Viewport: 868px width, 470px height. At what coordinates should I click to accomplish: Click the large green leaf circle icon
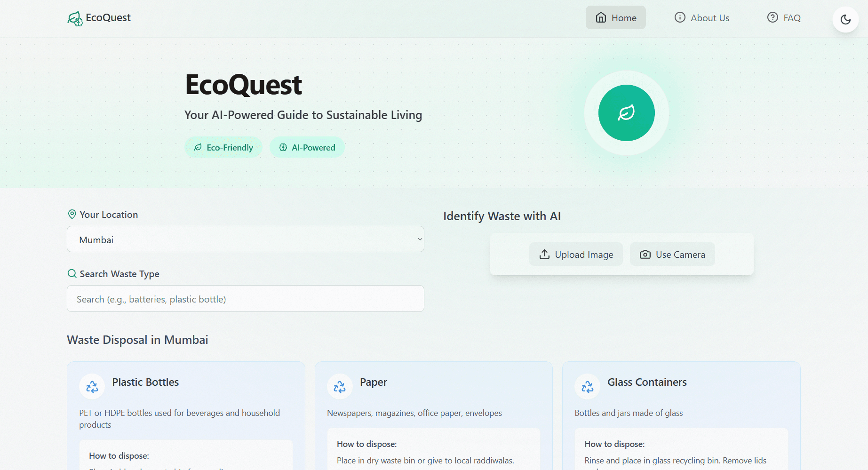[626, 113]
